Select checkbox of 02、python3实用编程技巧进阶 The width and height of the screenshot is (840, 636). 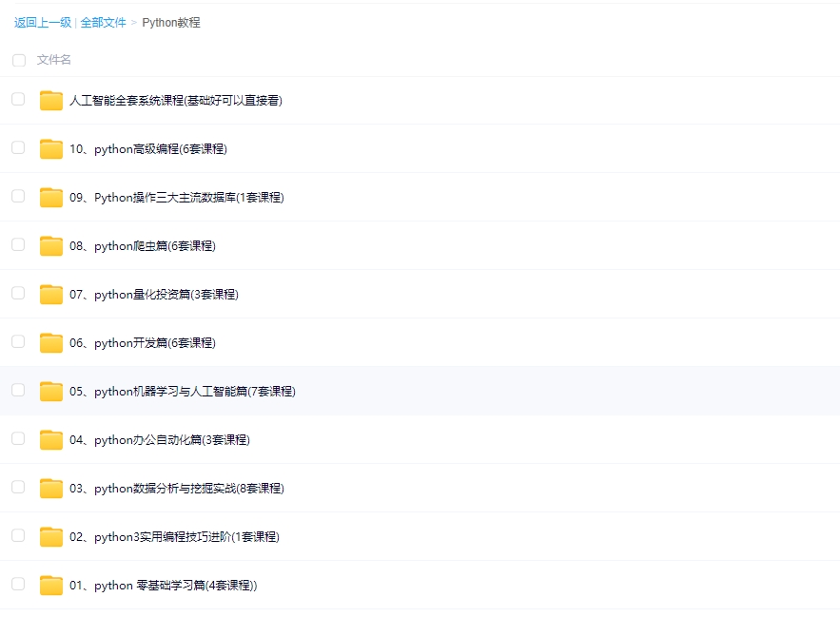(18, 535)
